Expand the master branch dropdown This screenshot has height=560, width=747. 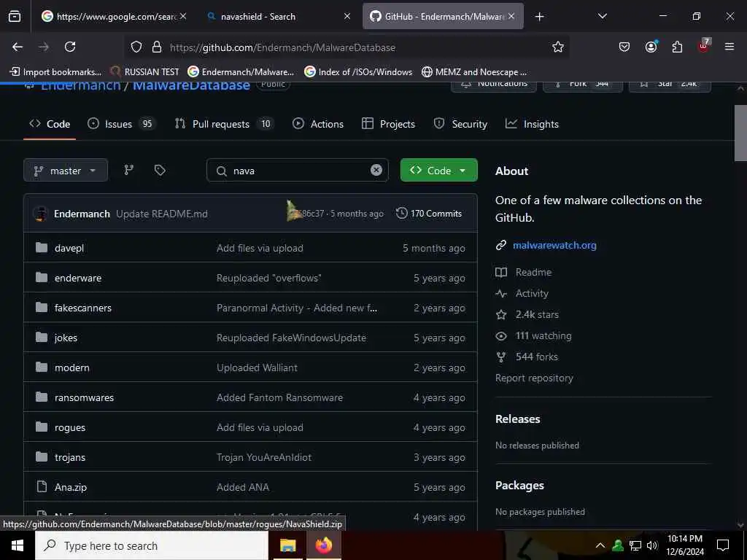[66, 171]
